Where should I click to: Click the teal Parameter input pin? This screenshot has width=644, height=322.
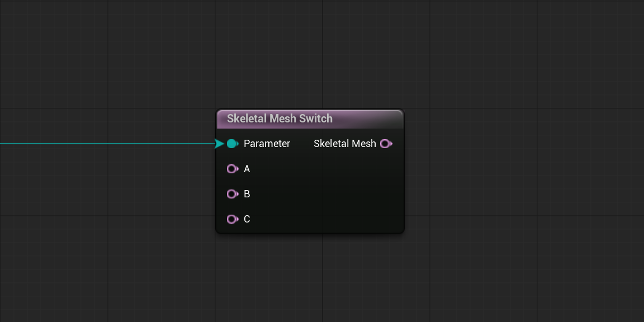[233, 144]
